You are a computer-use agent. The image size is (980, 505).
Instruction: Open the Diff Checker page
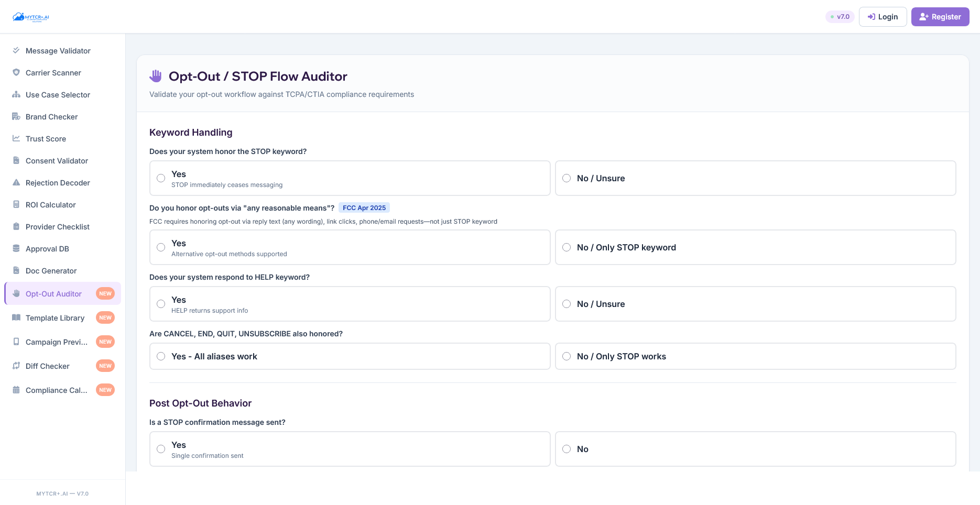tap(47, 366)
